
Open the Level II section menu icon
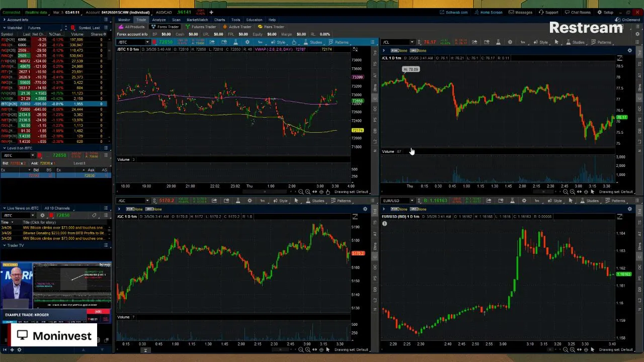point(106,148)
